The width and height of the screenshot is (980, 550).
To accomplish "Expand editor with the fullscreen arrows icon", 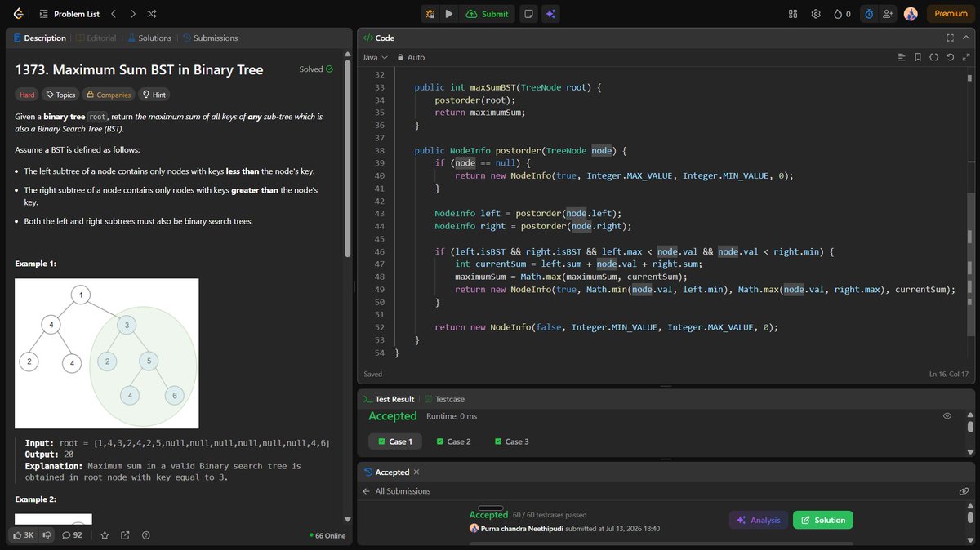I will pos(964,57).
